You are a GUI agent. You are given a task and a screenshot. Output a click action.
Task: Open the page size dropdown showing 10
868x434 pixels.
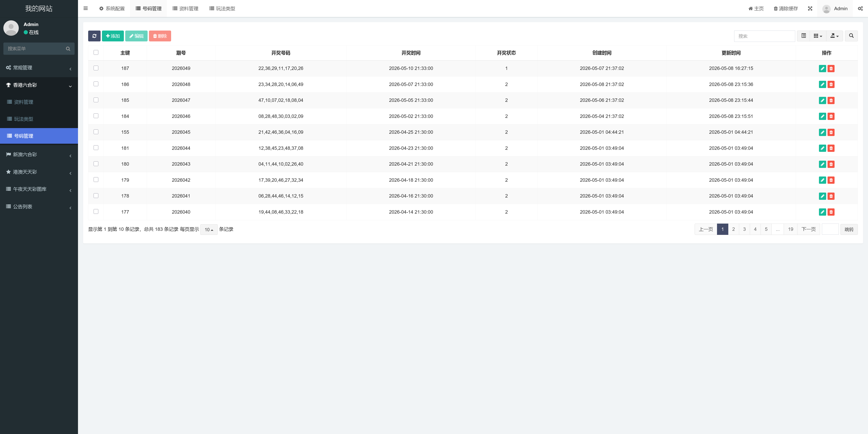209,229
